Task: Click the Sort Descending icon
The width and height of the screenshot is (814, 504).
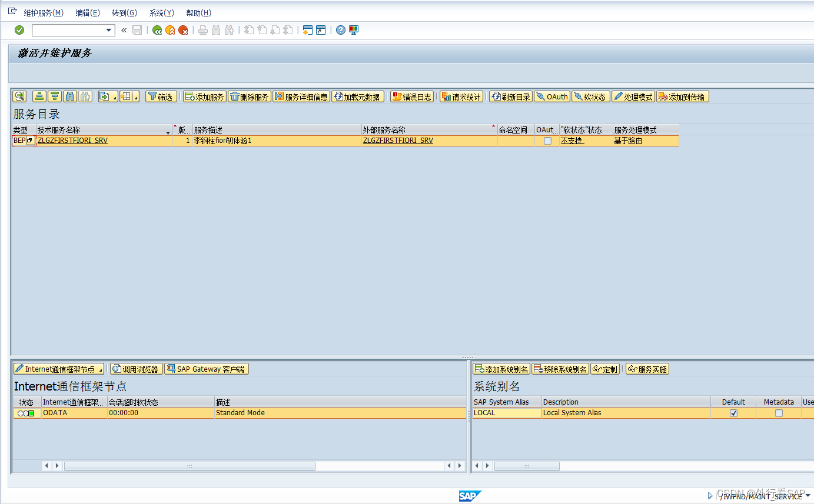Action: pos(55,96)
